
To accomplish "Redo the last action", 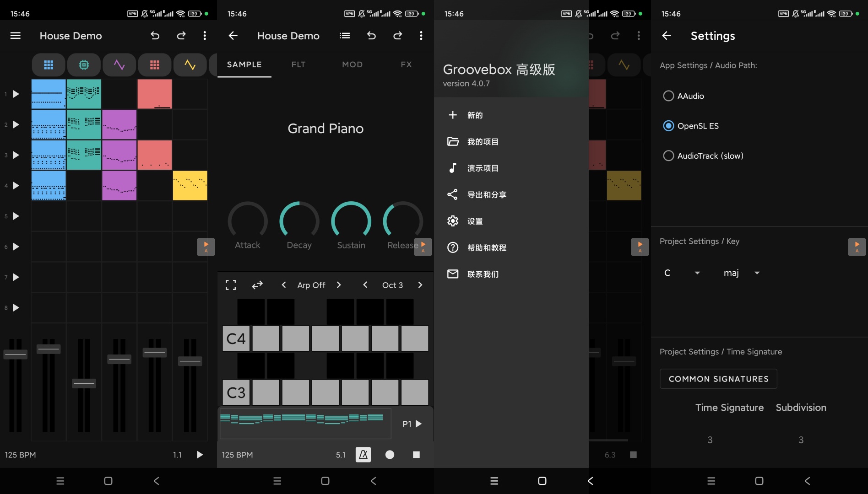I will [x=181, y=36].
